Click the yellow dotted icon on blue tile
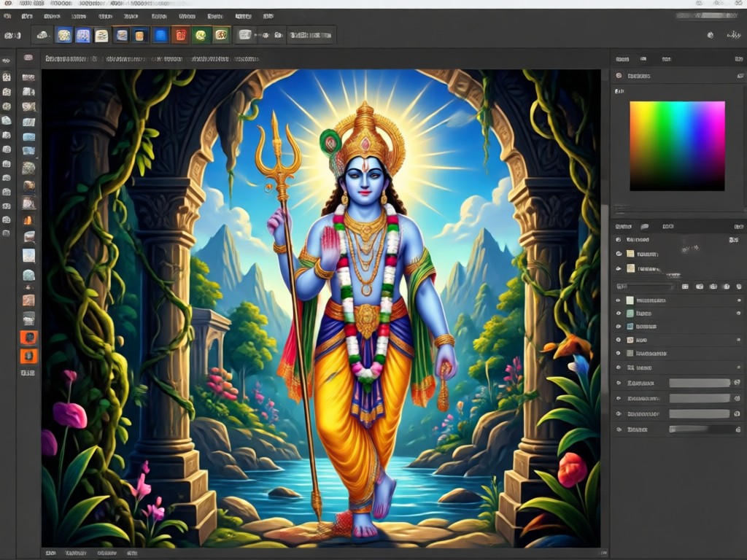Image resolution: width=747 pixels, height=560 pixels. (x=64, y=35)
